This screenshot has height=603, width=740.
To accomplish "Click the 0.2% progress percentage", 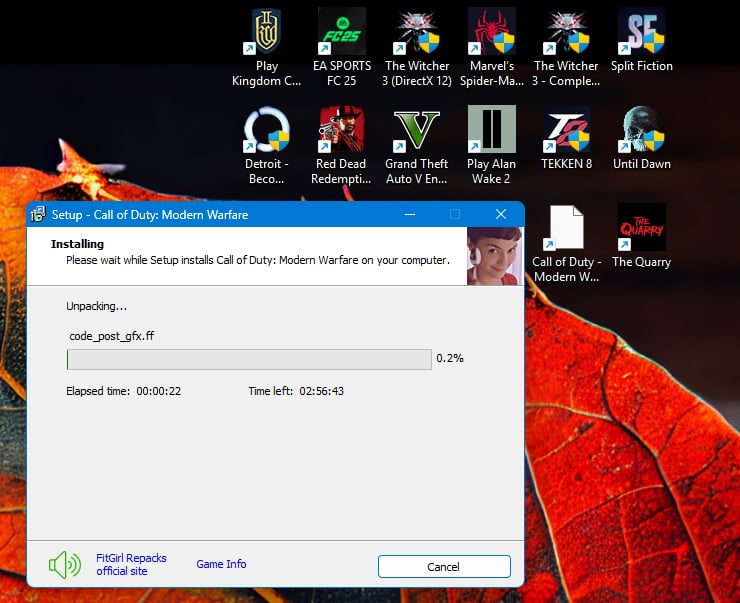I will point(450,358).
